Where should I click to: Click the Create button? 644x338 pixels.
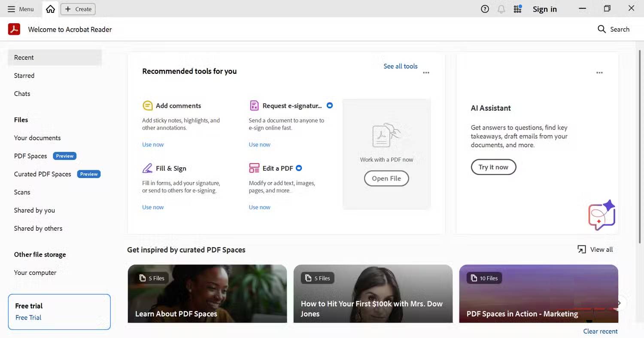click(78, 9)
